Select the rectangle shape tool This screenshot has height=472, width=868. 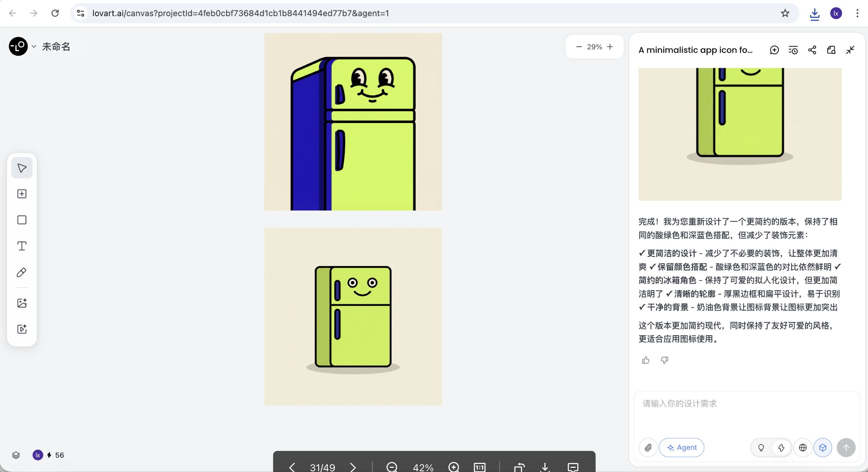point(22,220)
